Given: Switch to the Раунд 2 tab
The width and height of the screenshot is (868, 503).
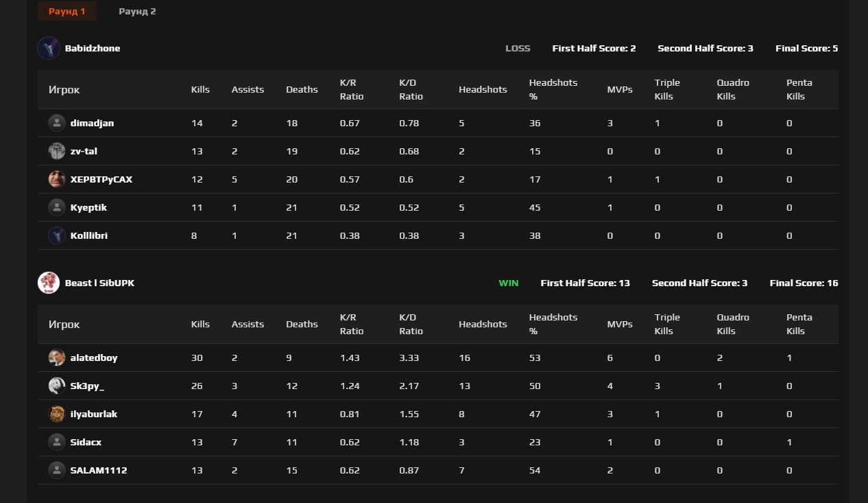Looking at the screenshot, I should 137,12.
